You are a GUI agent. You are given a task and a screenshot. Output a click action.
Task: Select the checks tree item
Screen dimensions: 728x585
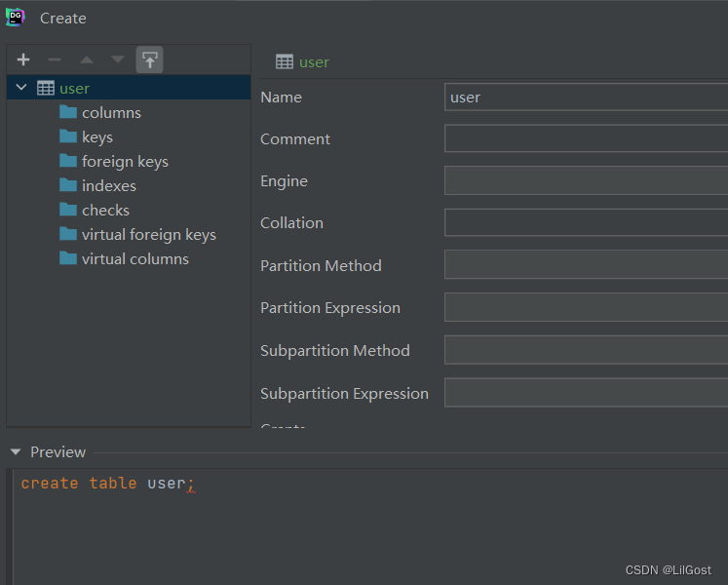105,210
